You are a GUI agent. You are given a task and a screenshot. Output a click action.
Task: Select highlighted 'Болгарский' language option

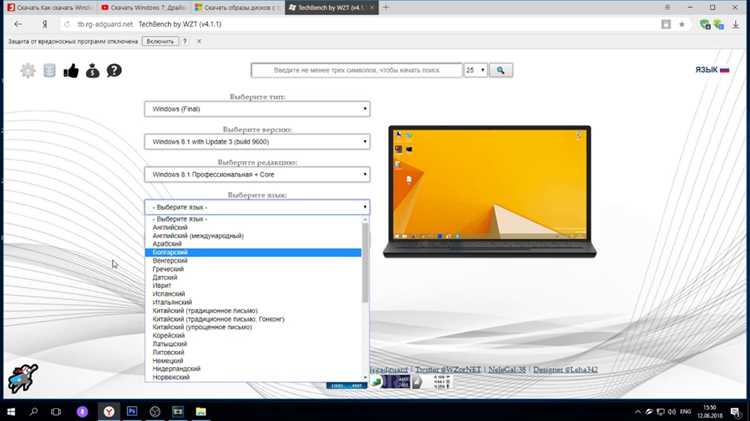(x=253, y=252)
